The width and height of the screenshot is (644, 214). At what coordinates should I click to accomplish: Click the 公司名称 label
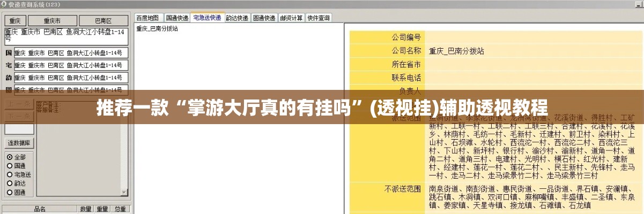pyautogui.click(x=407, y=51)
